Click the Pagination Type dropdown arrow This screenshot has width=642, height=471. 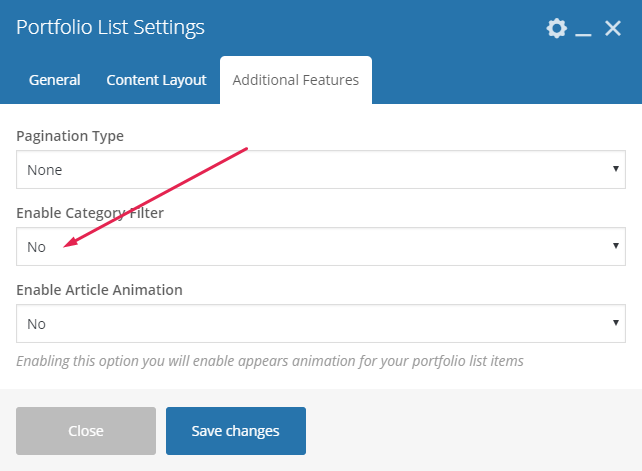click(616, 169)
